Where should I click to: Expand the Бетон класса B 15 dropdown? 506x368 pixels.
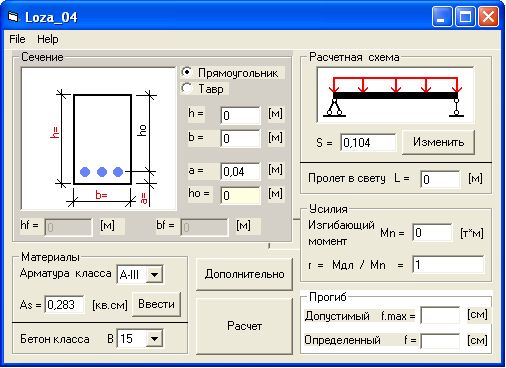click(154, 339)
